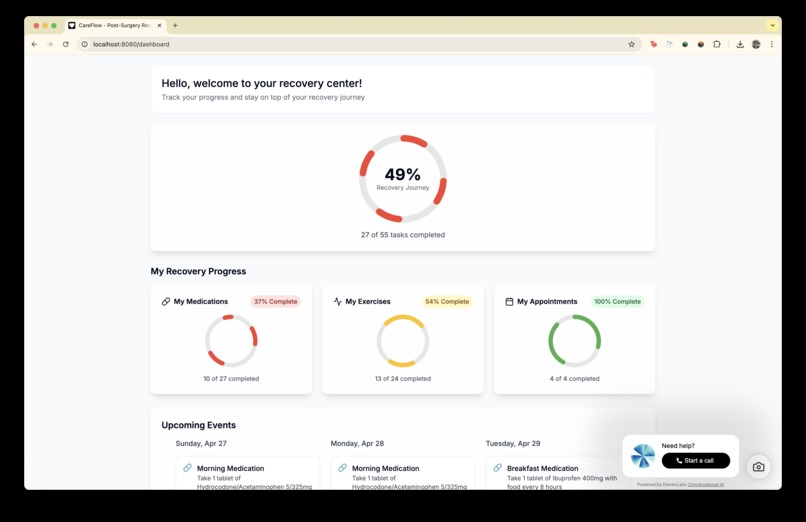The width and height of the screenshot is (806, 522).
Task: Click the "My Recovery Progress" heading
Action: pos(198,271)
